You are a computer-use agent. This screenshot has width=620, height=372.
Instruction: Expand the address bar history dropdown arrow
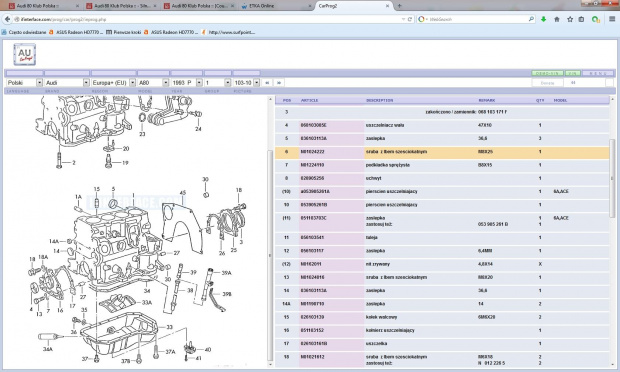(x=403, y=19)
